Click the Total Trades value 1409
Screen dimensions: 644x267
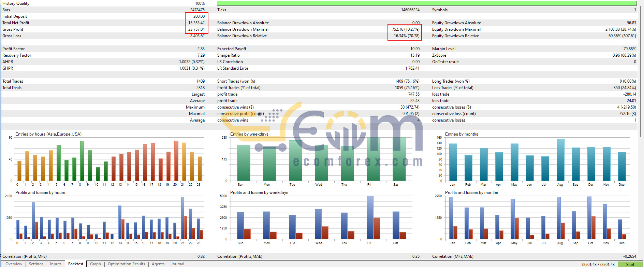[201, 81]
